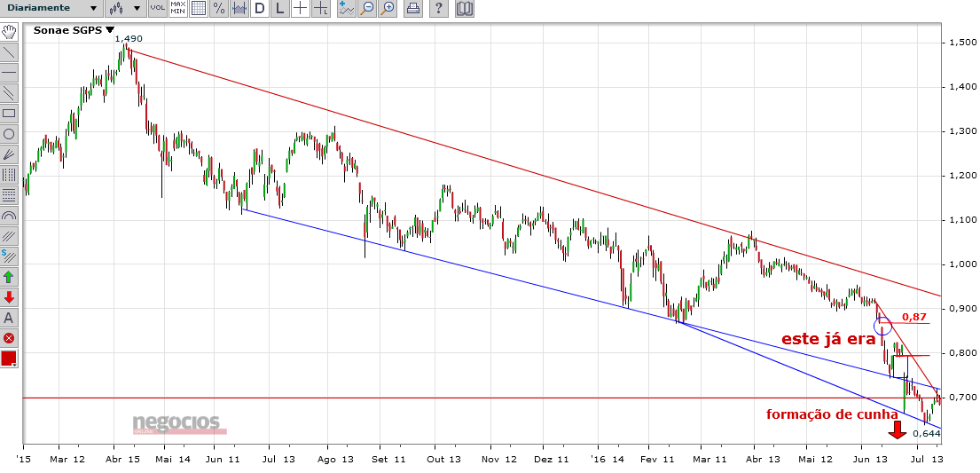980x473 pixels.
Task: Switch to percentage scale
Action: [219, 8]
